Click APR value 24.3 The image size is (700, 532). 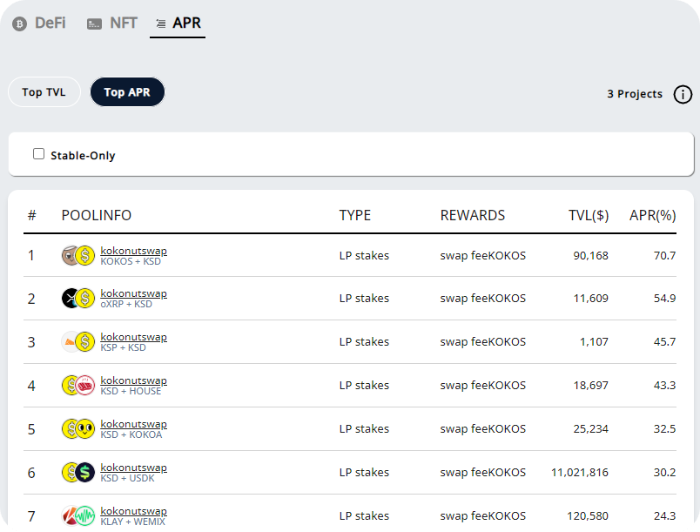tap(665, 516)
